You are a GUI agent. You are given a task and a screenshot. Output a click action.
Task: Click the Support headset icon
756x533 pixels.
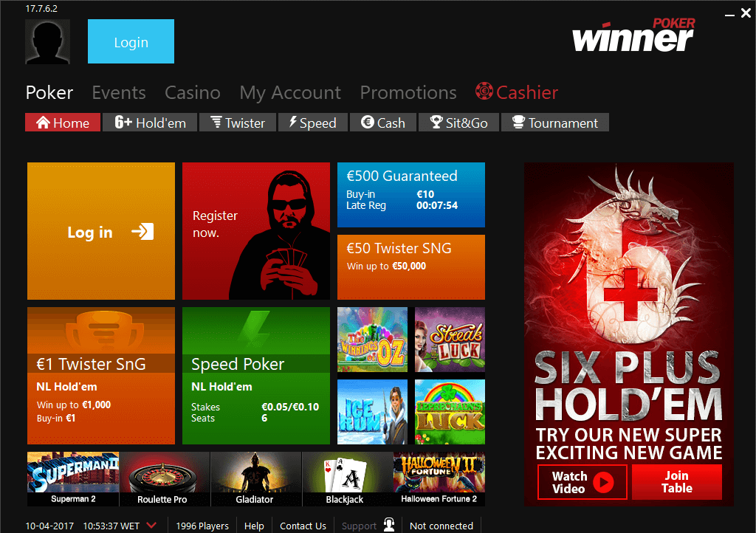click(389, 525)
